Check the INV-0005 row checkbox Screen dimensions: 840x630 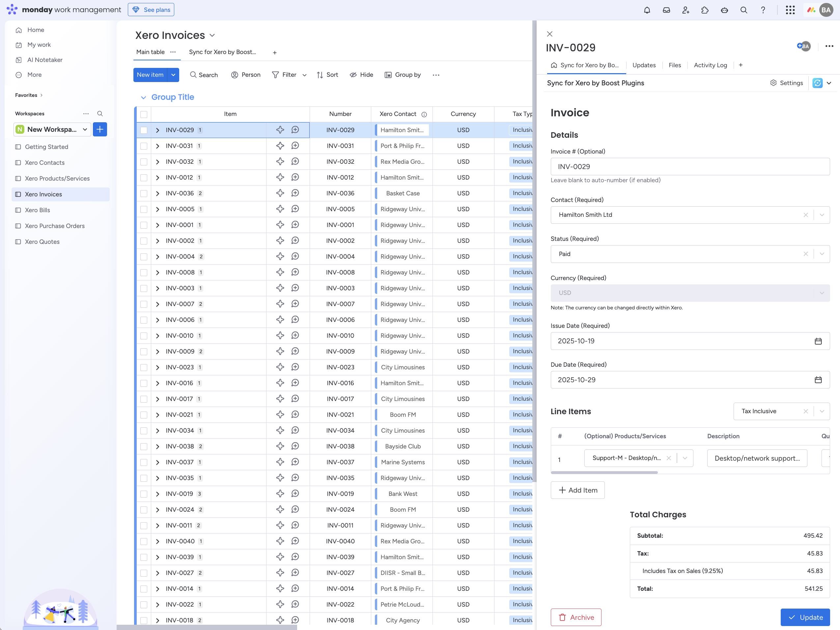pos(144,209)
